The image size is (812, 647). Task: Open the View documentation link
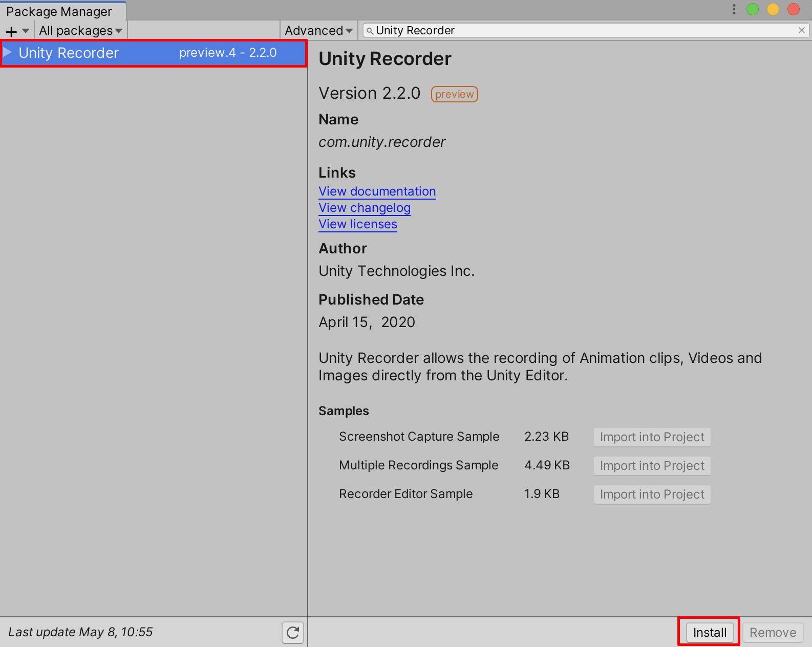point(377,191)
